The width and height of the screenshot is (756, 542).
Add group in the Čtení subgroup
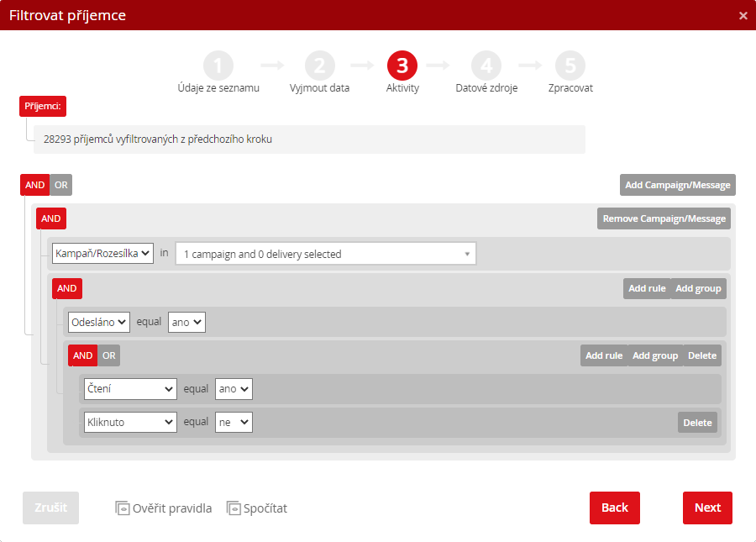(x=655, y=355)
